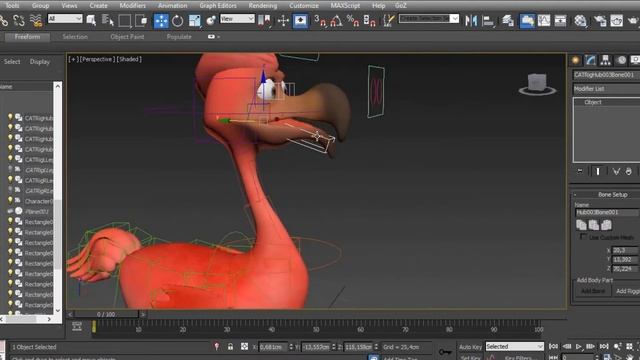The image size is (640, 360).
Task: Open the selection filter All dropdown
Action: click(65, 19)
